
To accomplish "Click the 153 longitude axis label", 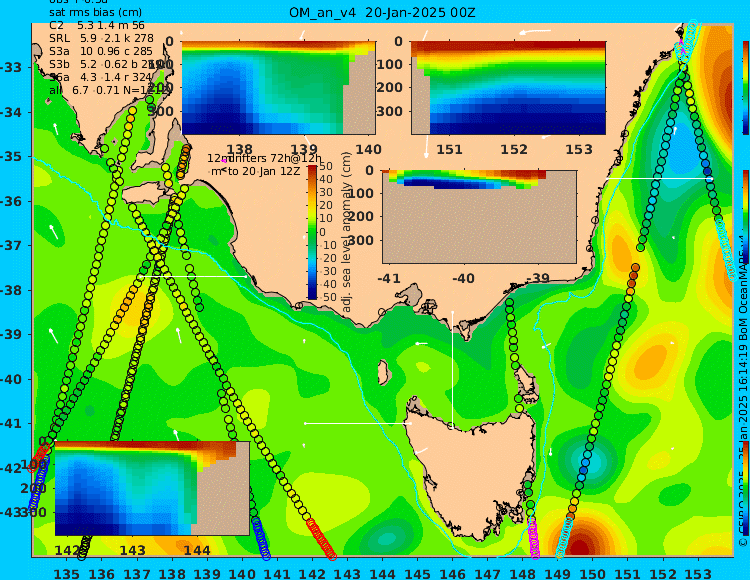I will 698,573.
